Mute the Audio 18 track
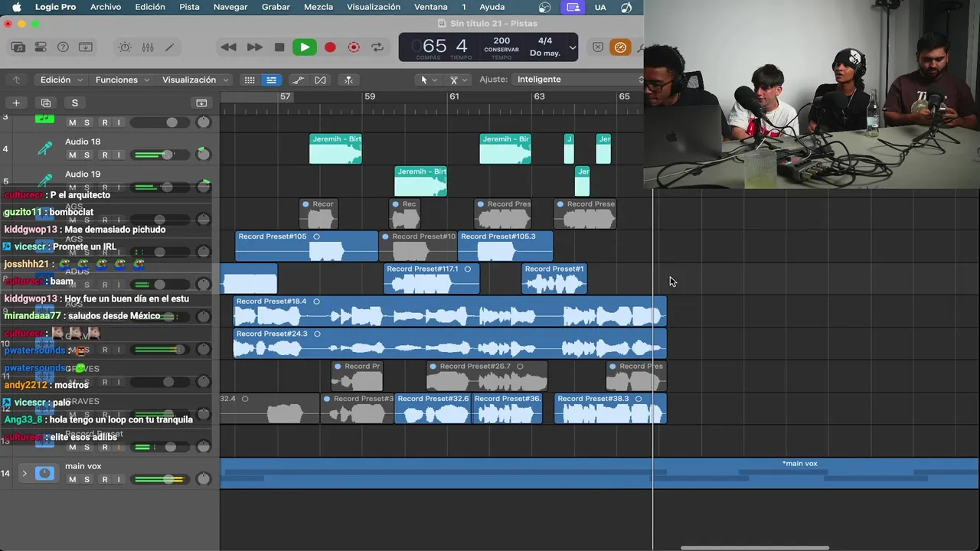980x551 pixels. [x=73, y=155]
